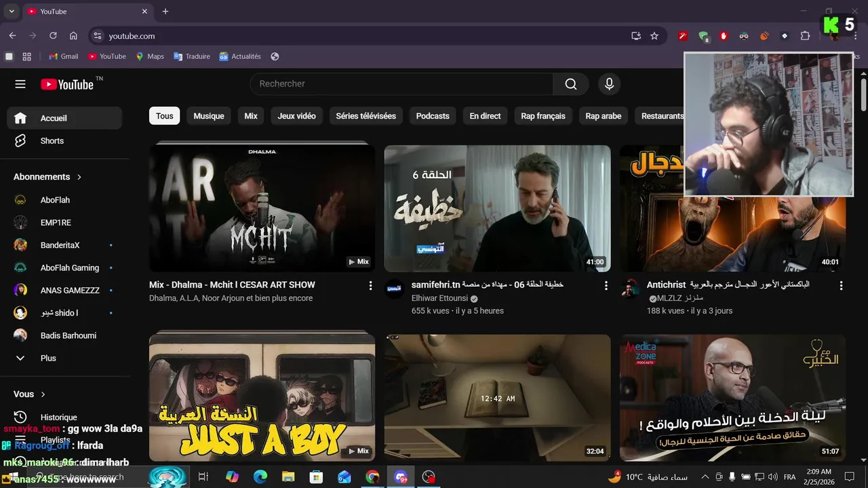The height and width of the screenshot is (488, 868).
Task: Activate voice search microphone
Action: [609, 84]
